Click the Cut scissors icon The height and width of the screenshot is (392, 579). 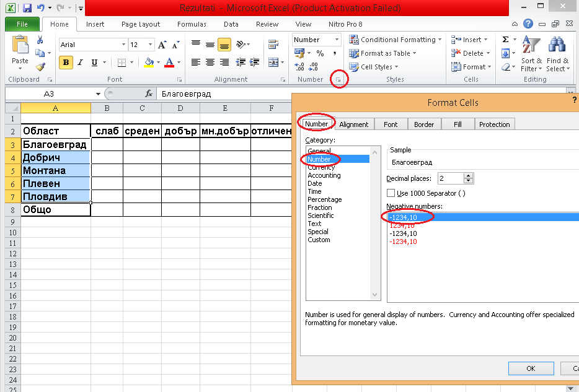(40, 40)
